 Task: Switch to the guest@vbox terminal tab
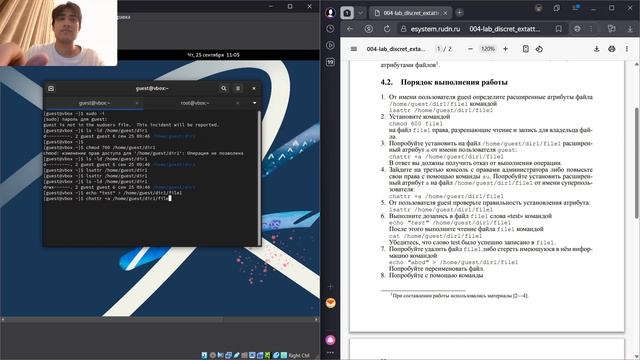pos(94,103)
